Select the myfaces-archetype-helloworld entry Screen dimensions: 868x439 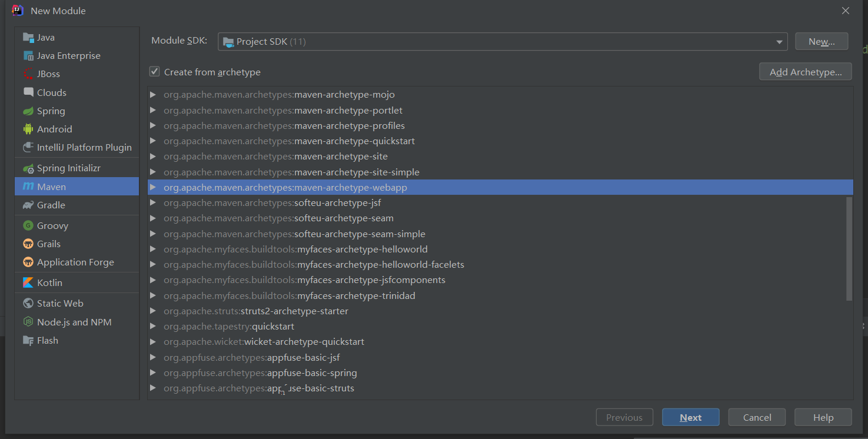tap(362, 249)
